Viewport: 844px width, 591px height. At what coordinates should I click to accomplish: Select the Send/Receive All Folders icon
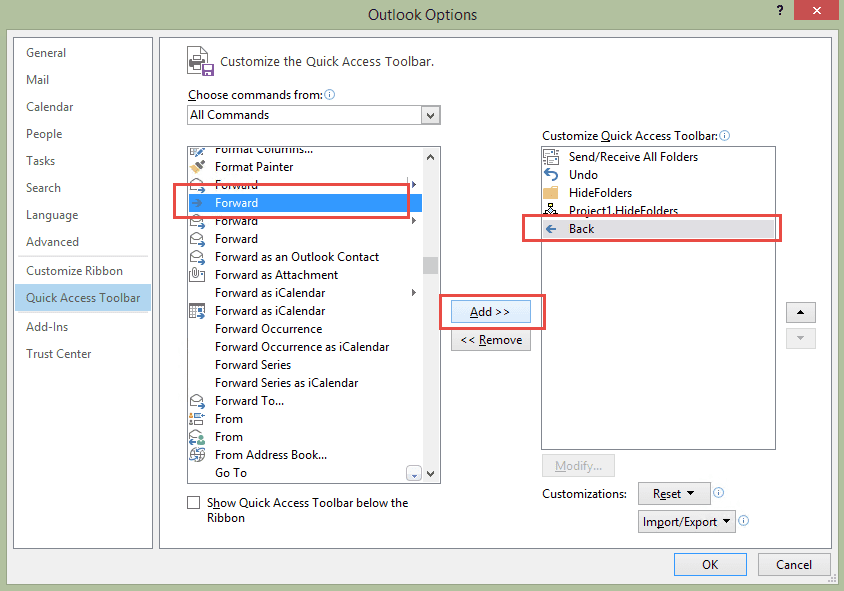(551, 157)
